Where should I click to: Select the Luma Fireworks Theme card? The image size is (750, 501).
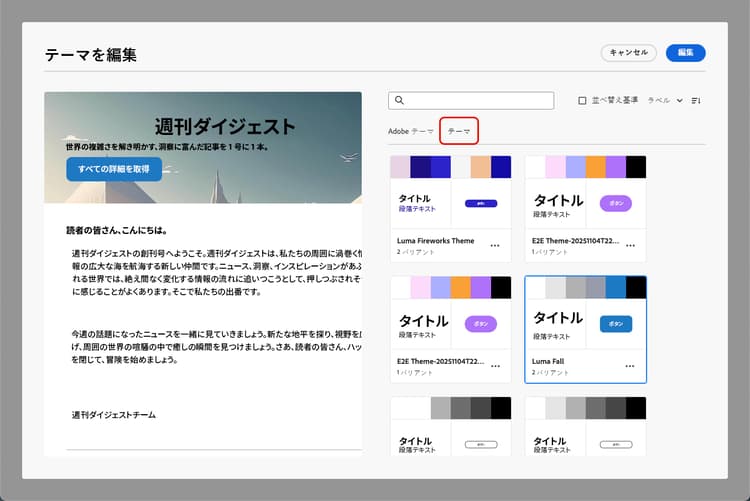[x=451, y=209]
